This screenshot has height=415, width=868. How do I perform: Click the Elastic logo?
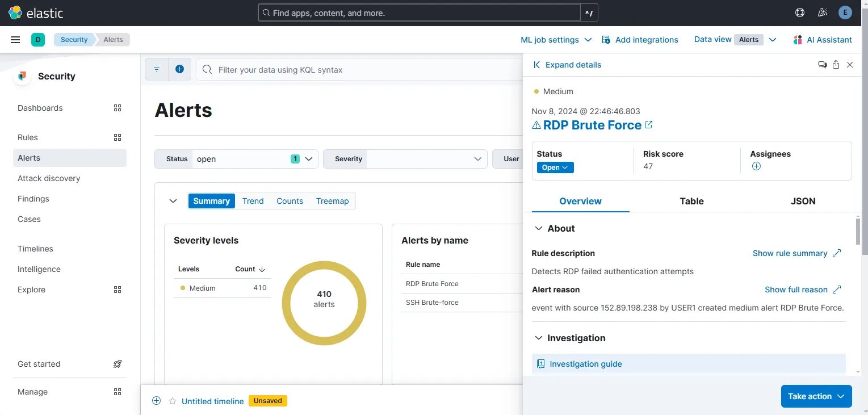pyautogui.click(x=15, y=12)
